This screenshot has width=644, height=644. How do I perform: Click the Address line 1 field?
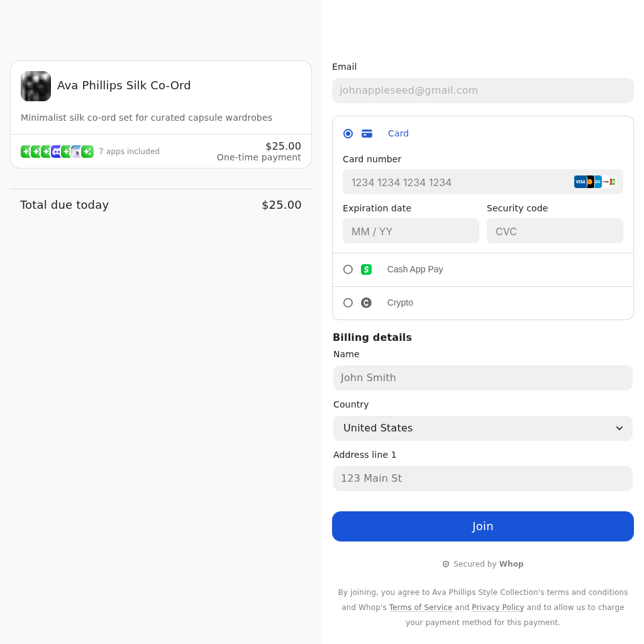coord(483,479)
